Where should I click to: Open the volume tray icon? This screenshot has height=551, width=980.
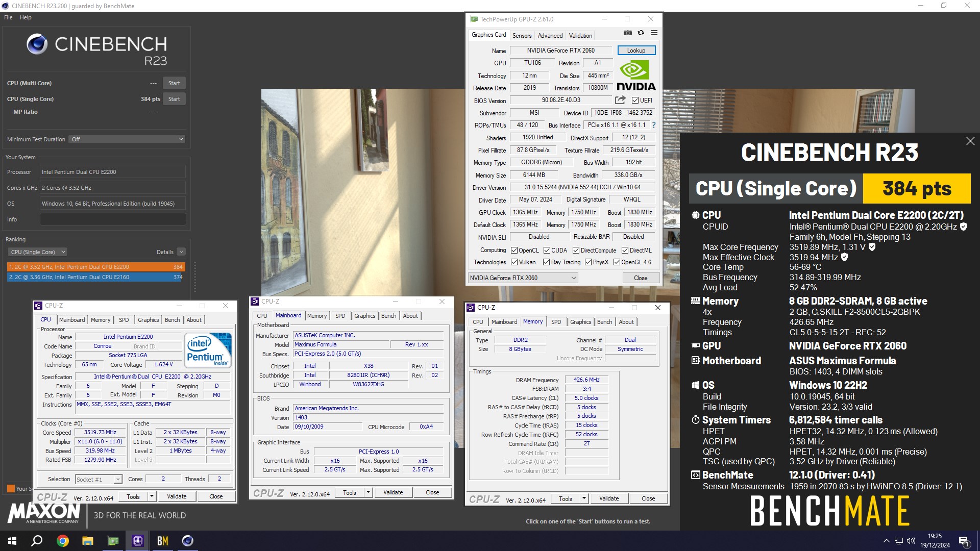point(911,541)
